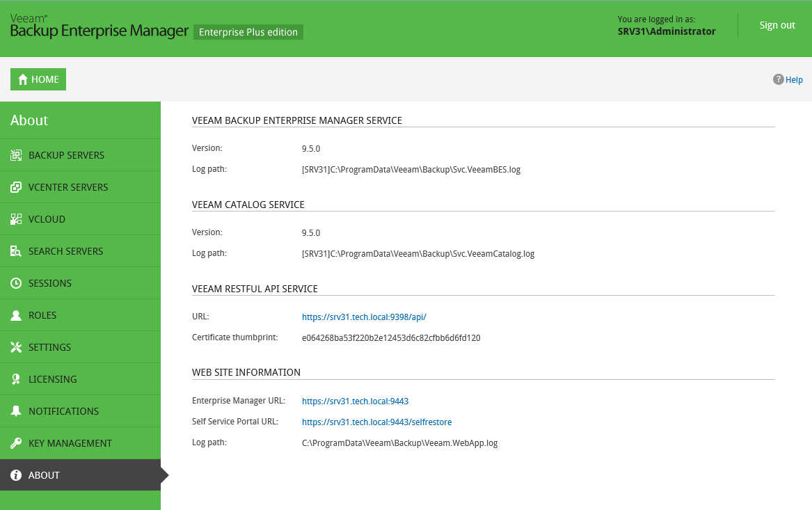Click the Licensing ribbon icon
Image resolution: width=812 pixels, height=510 pixels.
click(16, 379)
